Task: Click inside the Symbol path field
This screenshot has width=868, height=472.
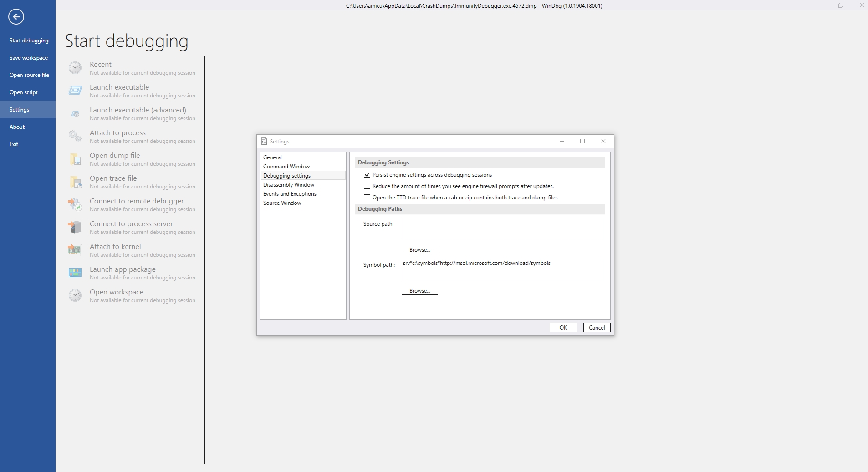Action: point(501,269)
